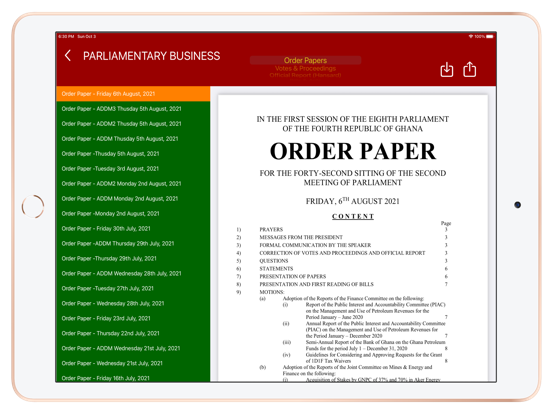The height and width of the screenshot is (414, 552).
Task: Tap PRESENTATION OF PAPERS contents line
Action: click(293, 276)
